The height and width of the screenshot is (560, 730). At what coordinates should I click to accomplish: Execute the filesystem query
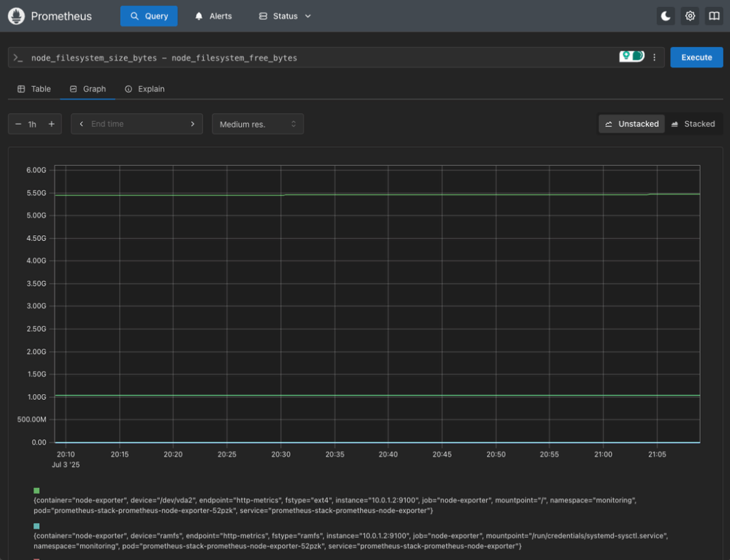click(696, 57)
